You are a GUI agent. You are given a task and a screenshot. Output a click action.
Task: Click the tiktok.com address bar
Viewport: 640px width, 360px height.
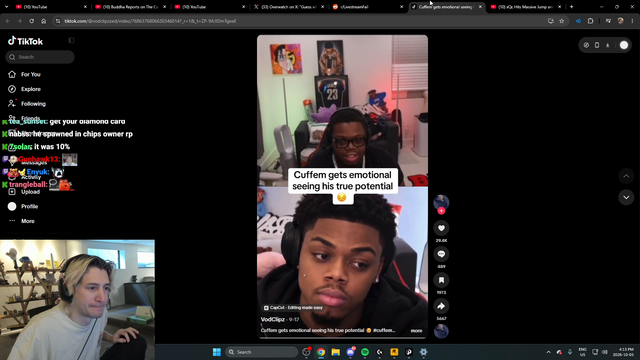[302, 21]
